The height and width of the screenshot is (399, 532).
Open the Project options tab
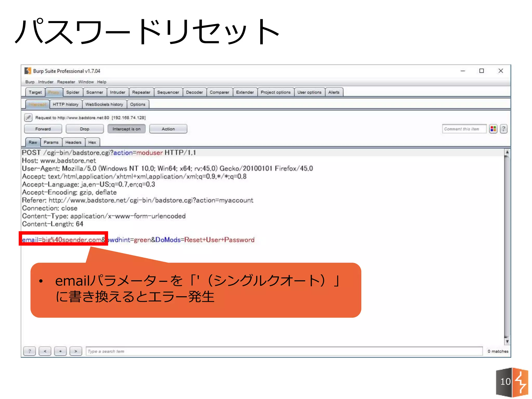pos(276,92)
